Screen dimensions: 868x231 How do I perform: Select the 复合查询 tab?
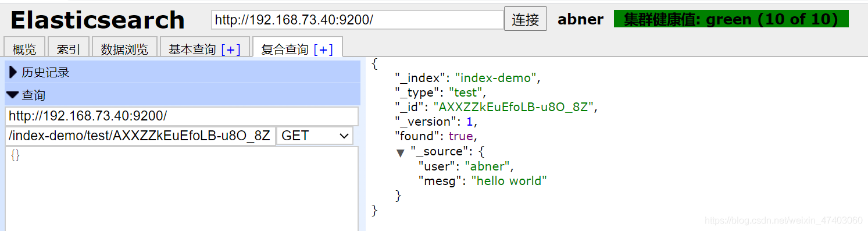point(285,49)
